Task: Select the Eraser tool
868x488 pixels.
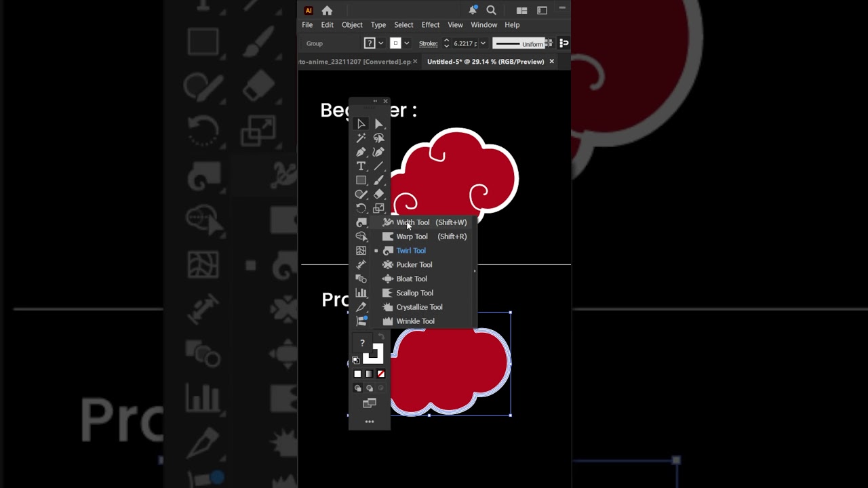Action: click(379, 195)
